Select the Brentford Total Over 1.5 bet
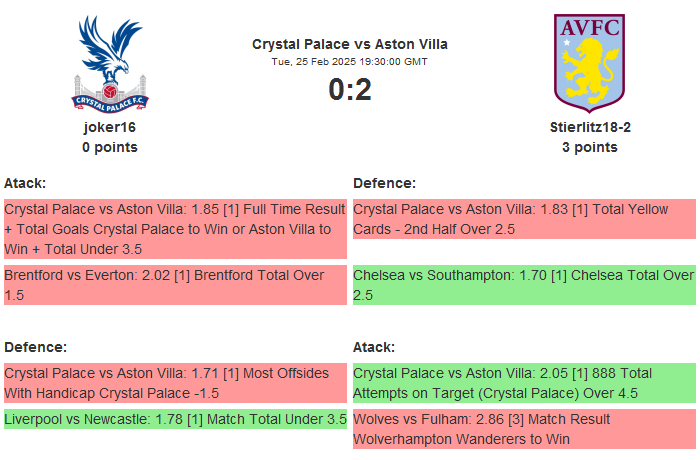This screenshot has width=700, height=460. point(175,284)
